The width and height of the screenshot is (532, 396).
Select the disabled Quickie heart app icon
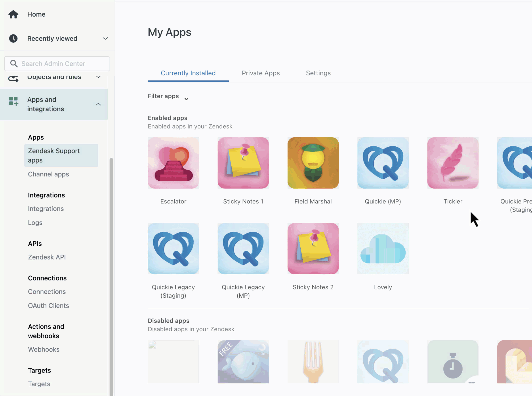coord(383,362)
